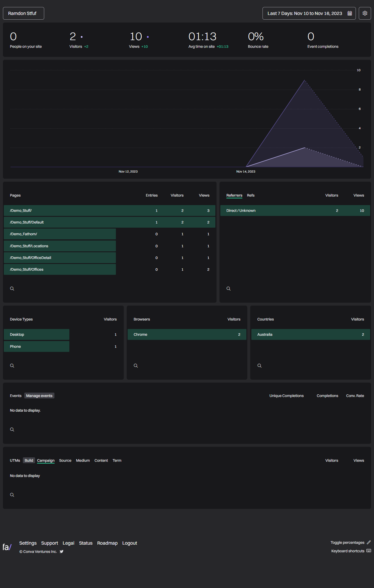
Task: Click the /Demo_Fathom/ page row
Action: pos(109,234)
